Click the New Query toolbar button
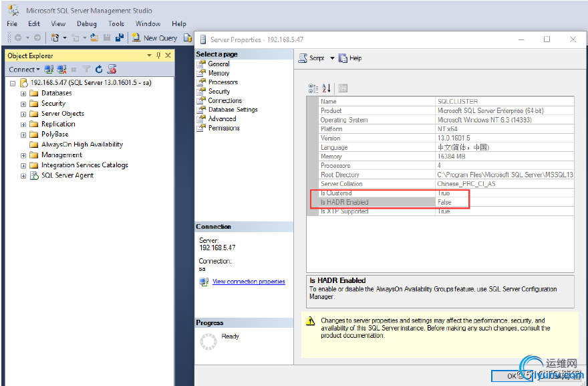The height and width of the screenshot is (386, 588). pyautogui.click(x=154, y=38)
